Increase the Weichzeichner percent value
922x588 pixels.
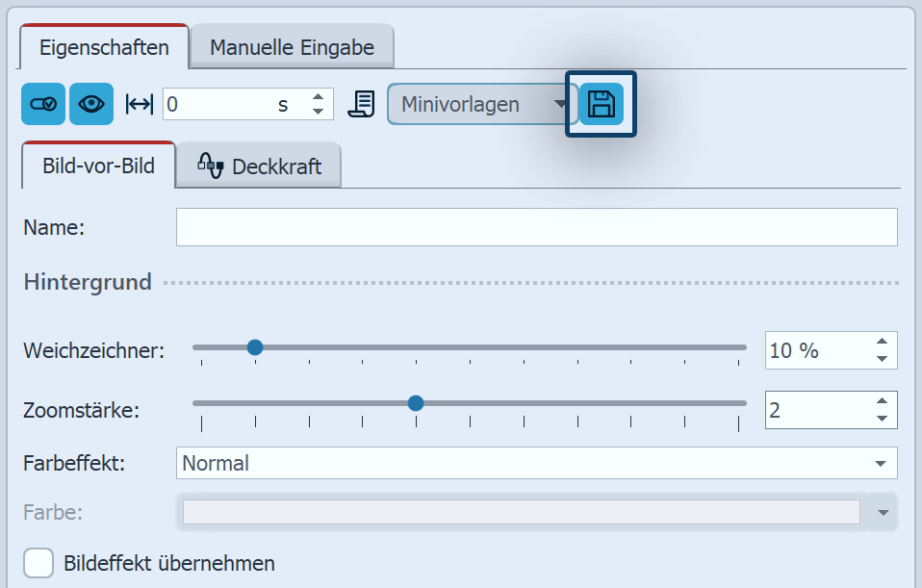click(x=882, y=342)
